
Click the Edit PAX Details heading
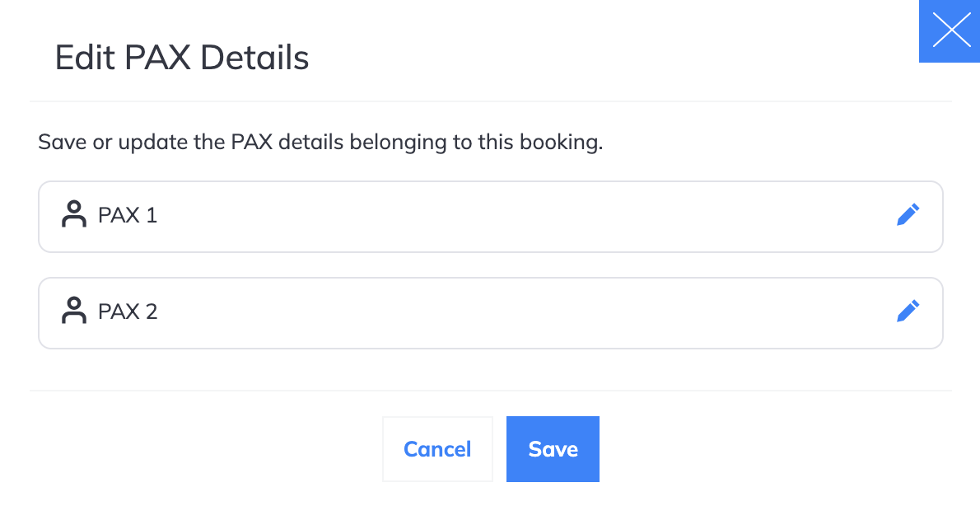click(x=182, y=58)
